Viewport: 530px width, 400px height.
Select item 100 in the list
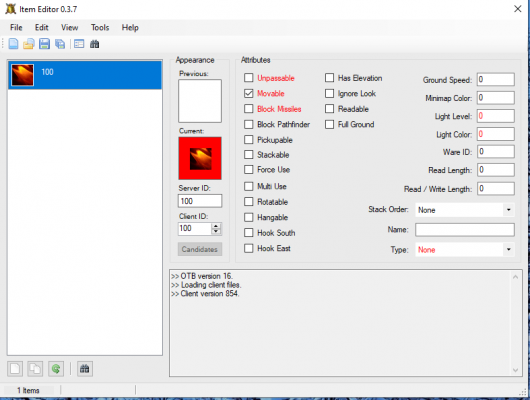(85, 75)
